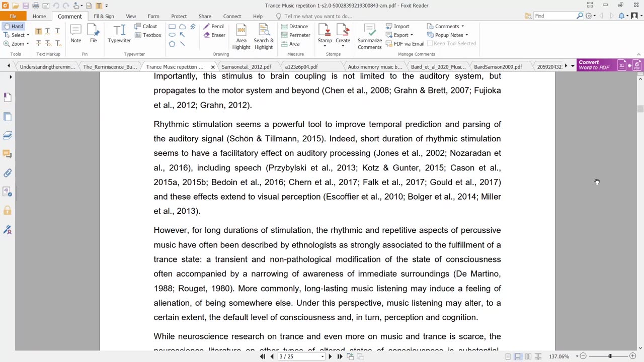Switch to continuous facing view mode
Viewport: 644px width, 362px height.
[538, 356]
